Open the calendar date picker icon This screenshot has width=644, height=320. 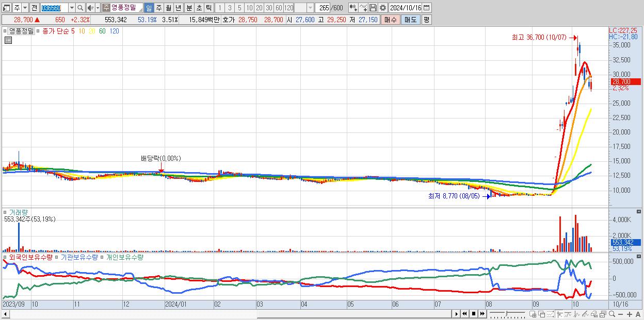427,8
